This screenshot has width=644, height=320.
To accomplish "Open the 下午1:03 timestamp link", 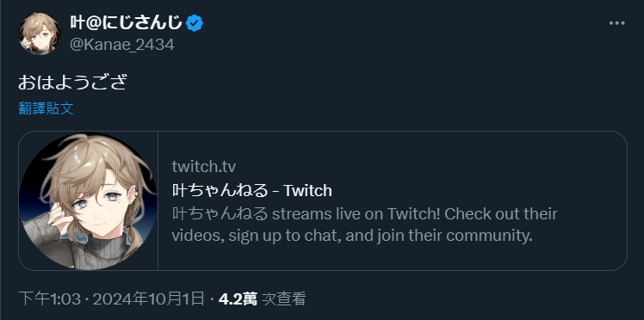I will (x=50, y=299).
